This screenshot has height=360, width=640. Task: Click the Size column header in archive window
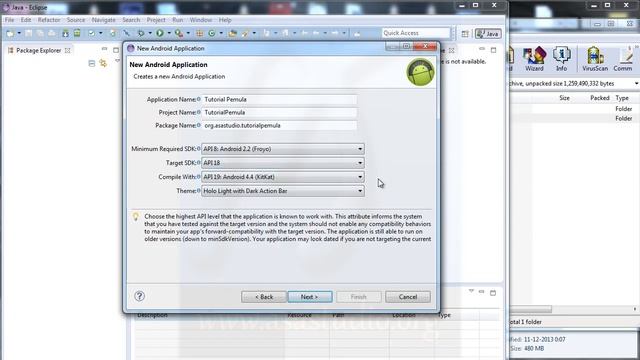564,98
